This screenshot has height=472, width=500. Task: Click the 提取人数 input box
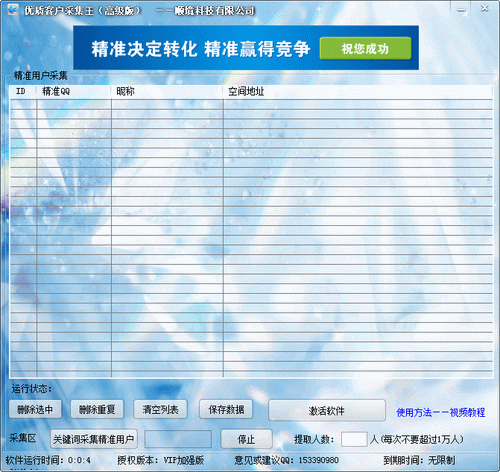354,439
